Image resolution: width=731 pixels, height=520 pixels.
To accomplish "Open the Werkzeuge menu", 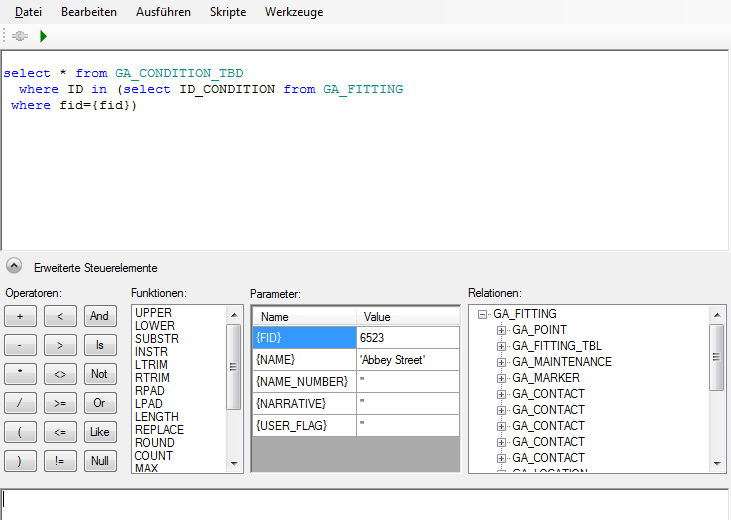I will tap(294, 12).
